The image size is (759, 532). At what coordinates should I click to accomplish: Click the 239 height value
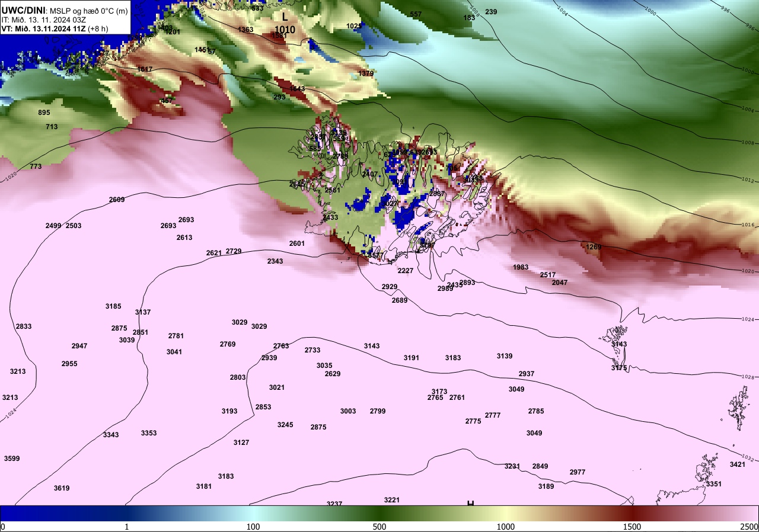(x=491, y=12)
